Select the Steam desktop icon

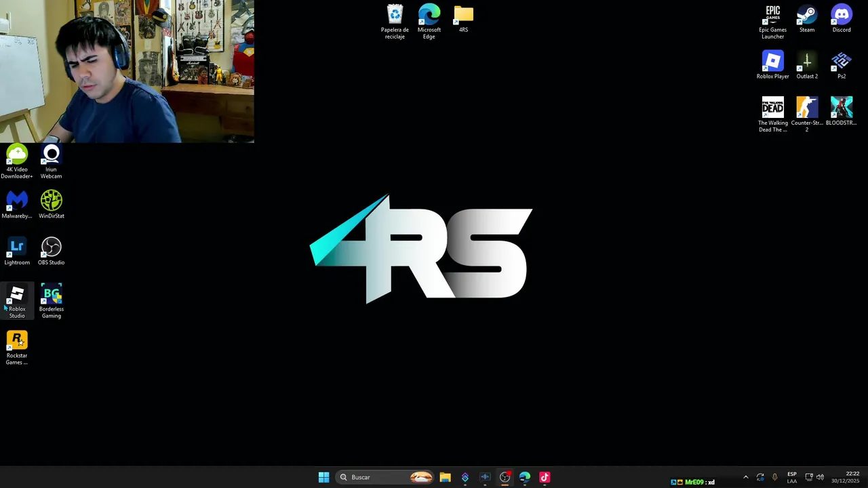[807, 19]
